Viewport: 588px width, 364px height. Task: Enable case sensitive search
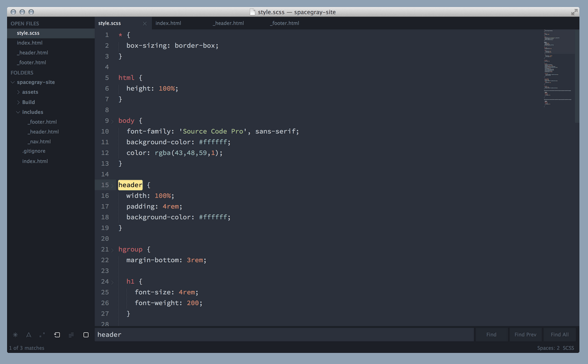29,334
